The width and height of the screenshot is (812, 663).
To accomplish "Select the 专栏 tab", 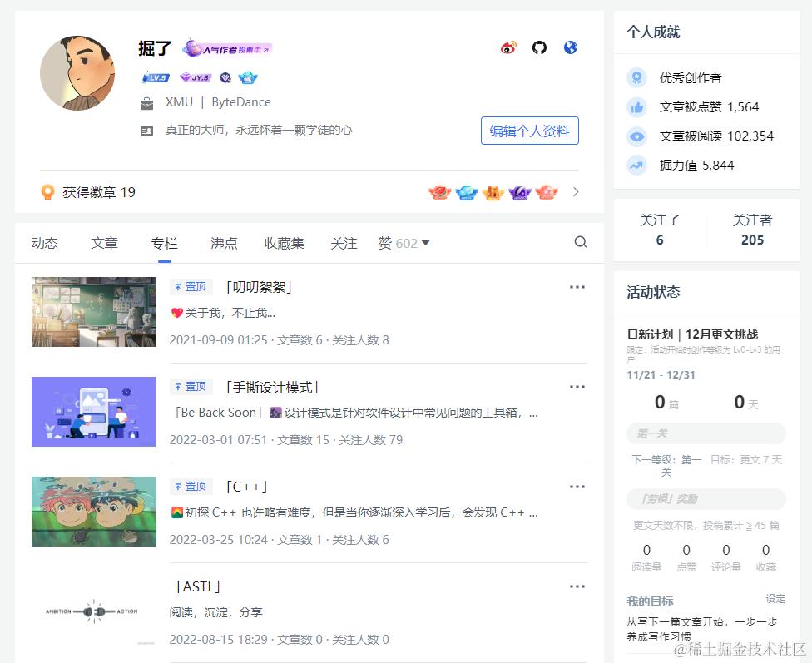I will (x=164, y=243).
